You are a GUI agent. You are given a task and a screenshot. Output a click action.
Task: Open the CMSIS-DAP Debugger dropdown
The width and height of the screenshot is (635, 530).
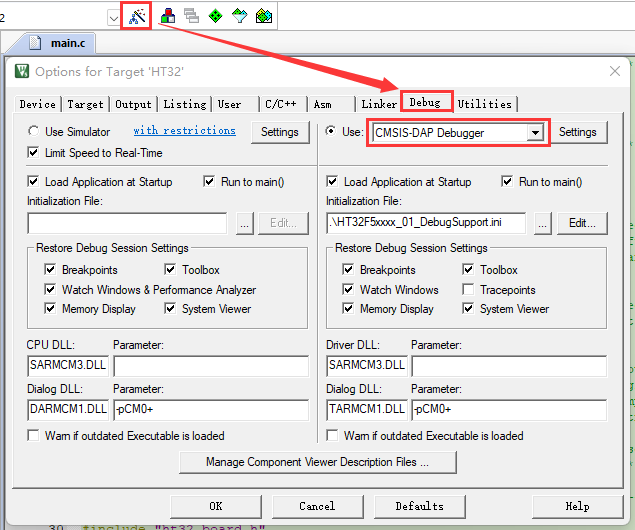click(x=536, y=132)
